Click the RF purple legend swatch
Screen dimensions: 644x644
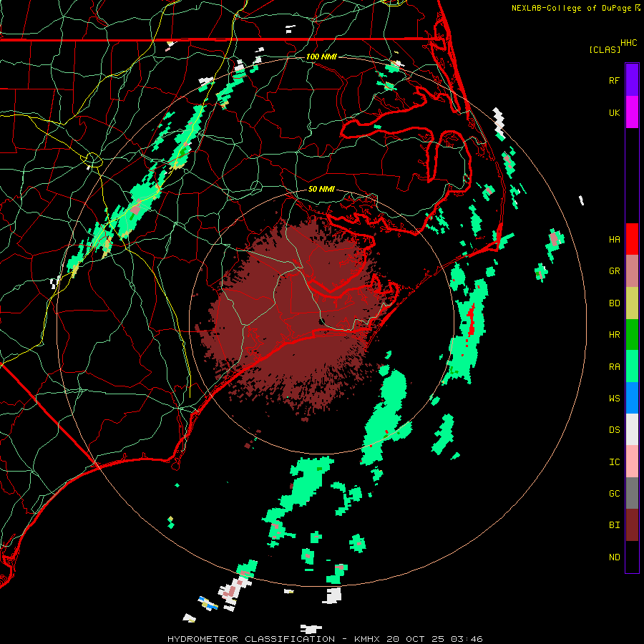(632, 80)
